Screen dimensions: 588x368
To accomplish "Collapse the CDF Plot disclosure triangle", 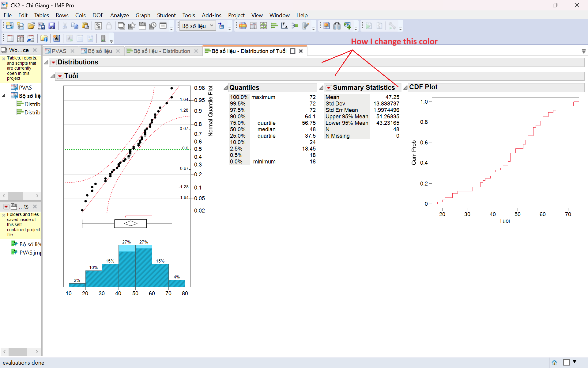I will [405, 88].
